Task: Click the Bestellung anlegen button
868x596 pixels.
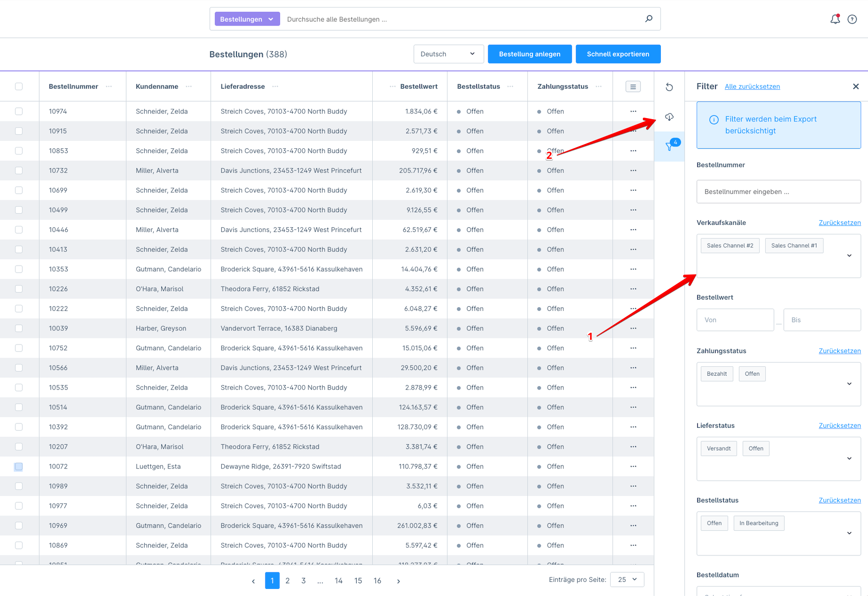Action: pyautogui.click(x=529, y=54)
